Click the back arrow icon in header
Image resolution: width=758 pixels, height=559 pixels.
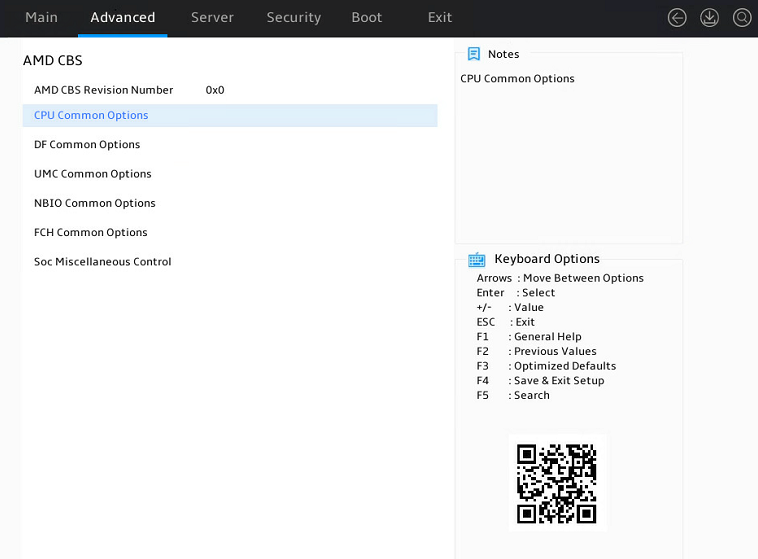677,18
